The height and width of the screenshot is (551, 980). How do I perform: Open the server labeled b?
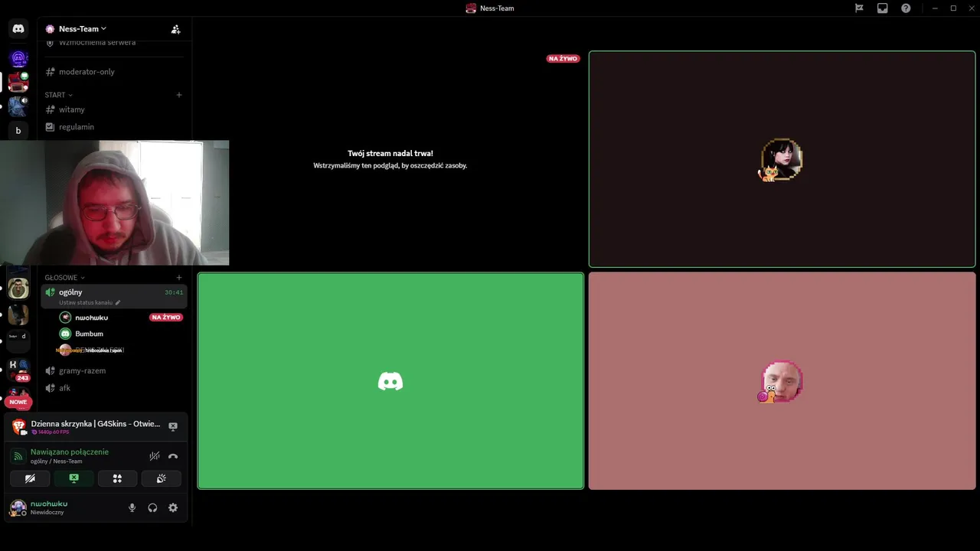tap(18, 130)
